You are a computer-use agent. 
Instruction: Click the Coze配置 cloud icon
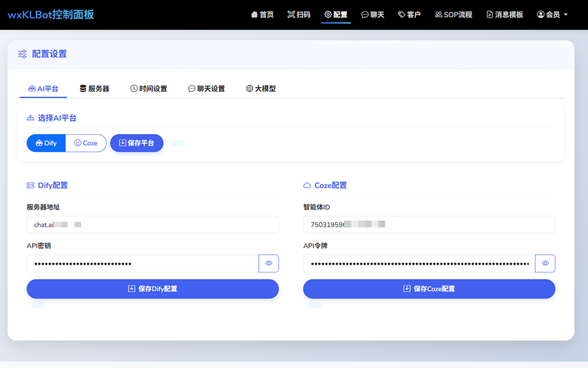307,186
